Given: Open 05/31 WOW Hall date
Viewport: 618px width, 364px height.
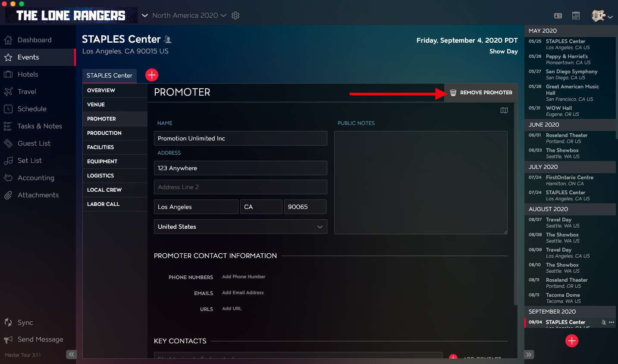Looking at the screenshot, I should point(570,111).
